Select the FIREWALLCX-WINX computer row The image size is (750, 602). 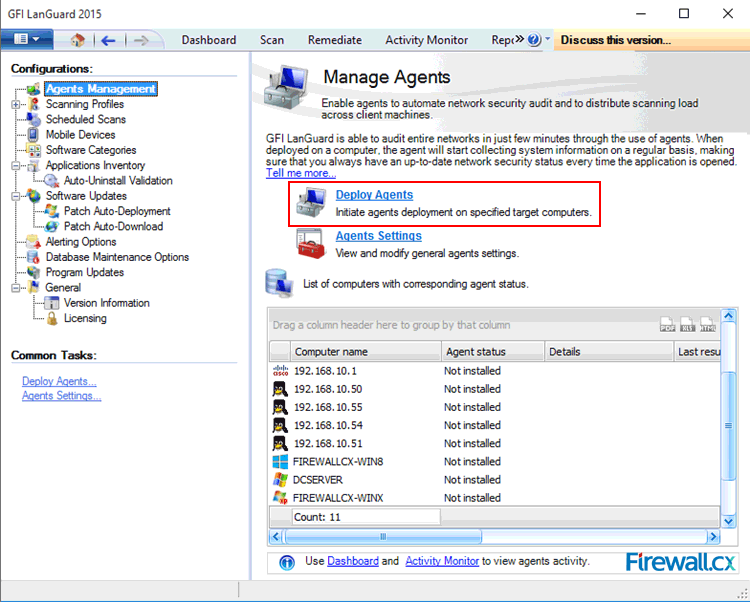pos(495,498)
